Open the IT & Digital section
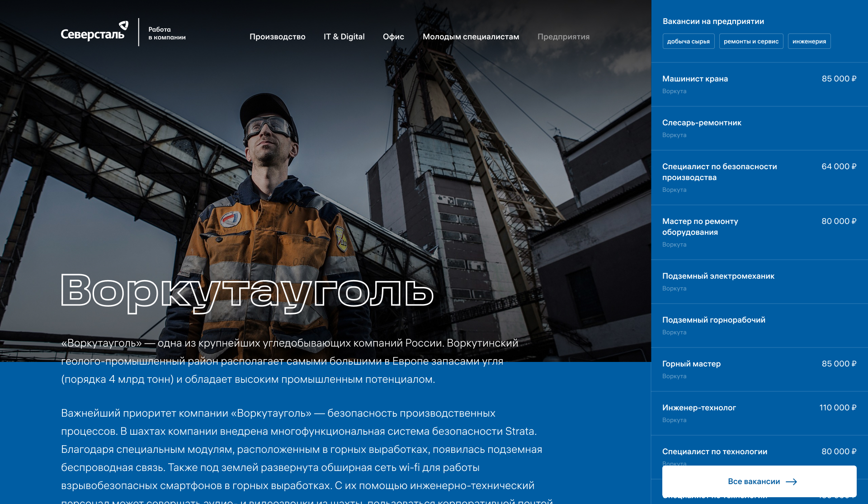Screen dimensions: 868x504 pos(344,37)
